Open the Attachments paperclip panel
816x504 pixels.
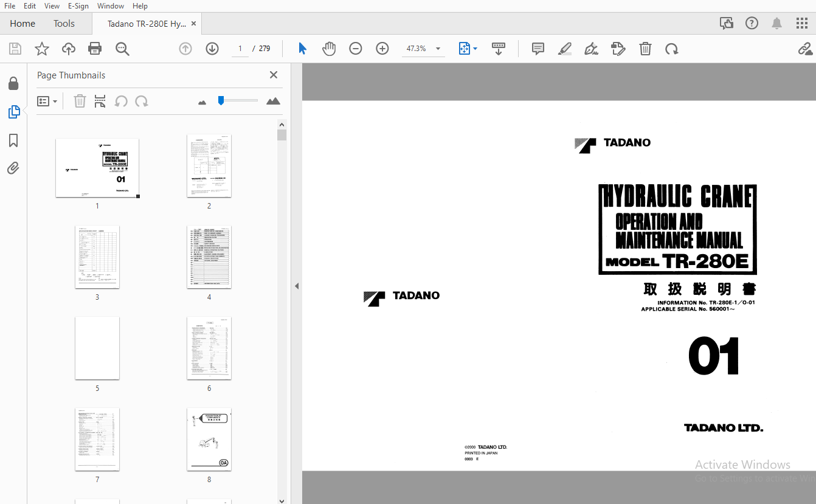[x=13, y=168]
